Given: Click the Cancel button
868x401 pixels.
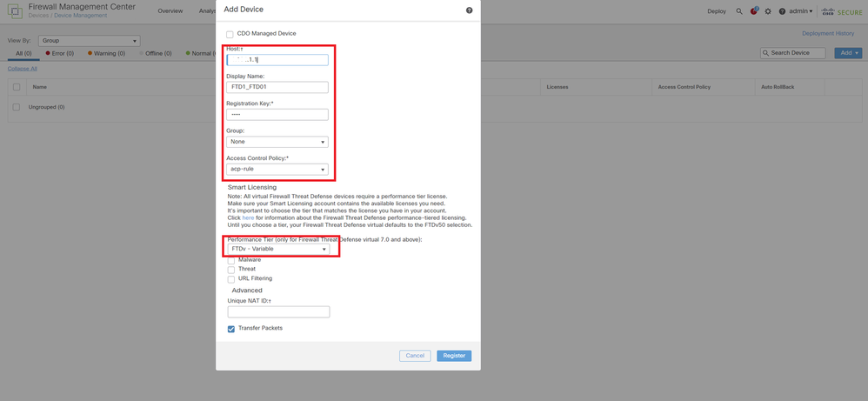Looking at the screenshot, I should (415, 356).
